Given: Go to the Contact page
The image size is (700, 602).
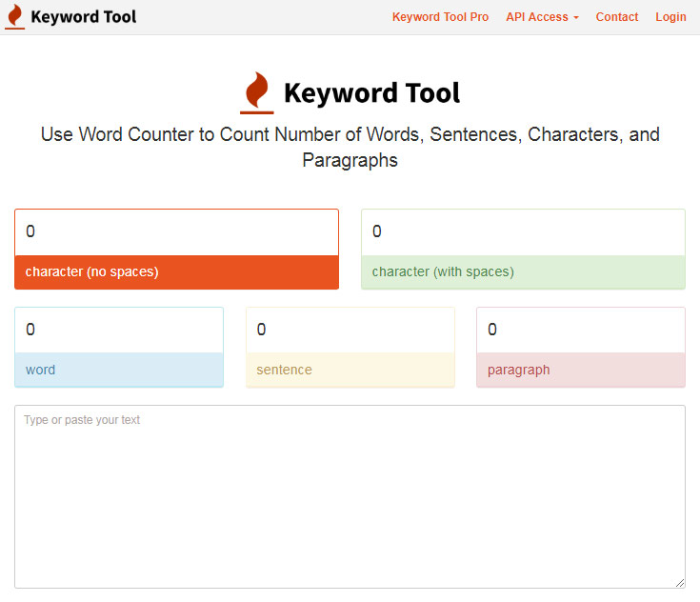Looking at the screenshot, I should coord(617,17).
